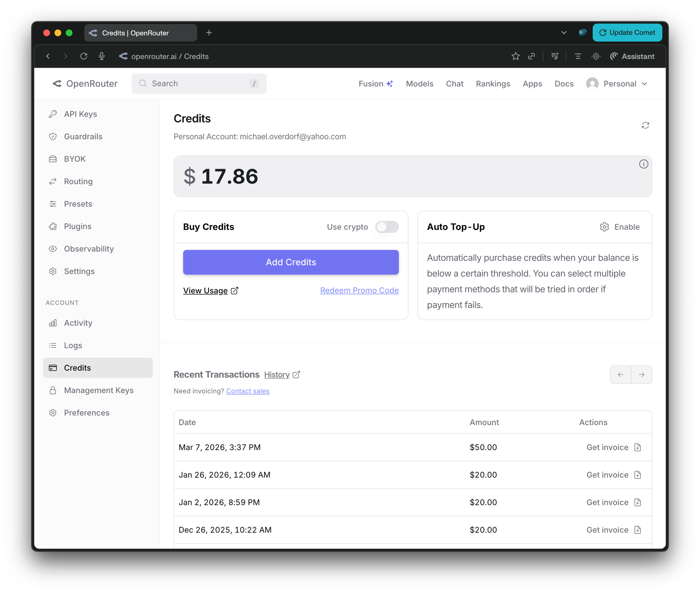Click the reading list lines icon
The image size is (700, 593).
click(x=578, y=56)
